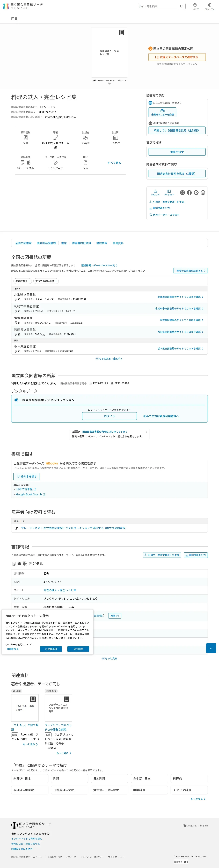Jump to 書店 tab
Screen dimensions: 219x868
point(64,243)
